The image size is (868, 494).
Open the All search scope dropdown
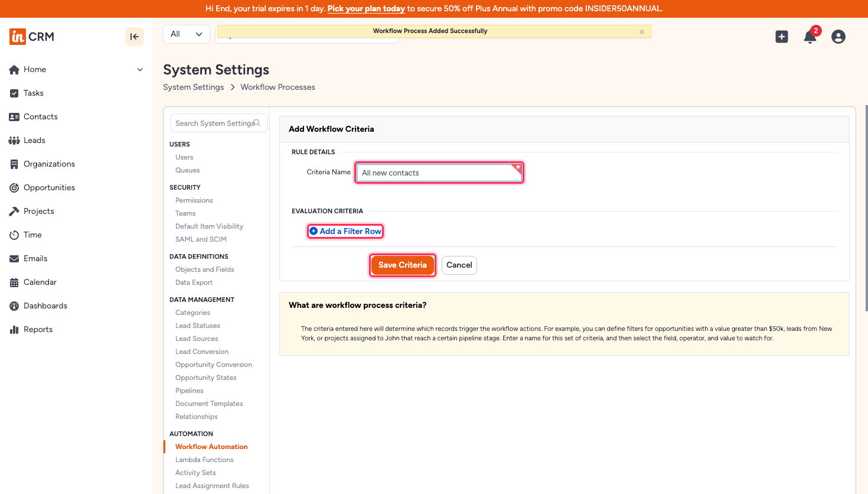(186, 34)
